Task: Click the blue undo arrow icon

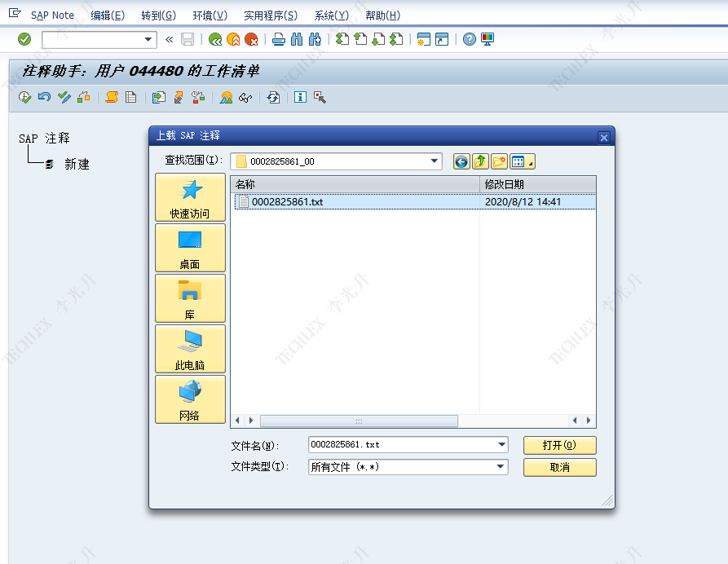Action: tap(44, 98)
